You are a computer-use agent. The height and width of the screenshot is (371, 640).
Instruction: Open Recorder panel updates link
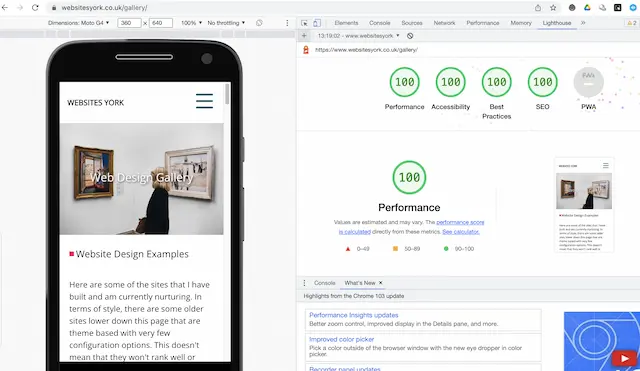tap(344, 369)
